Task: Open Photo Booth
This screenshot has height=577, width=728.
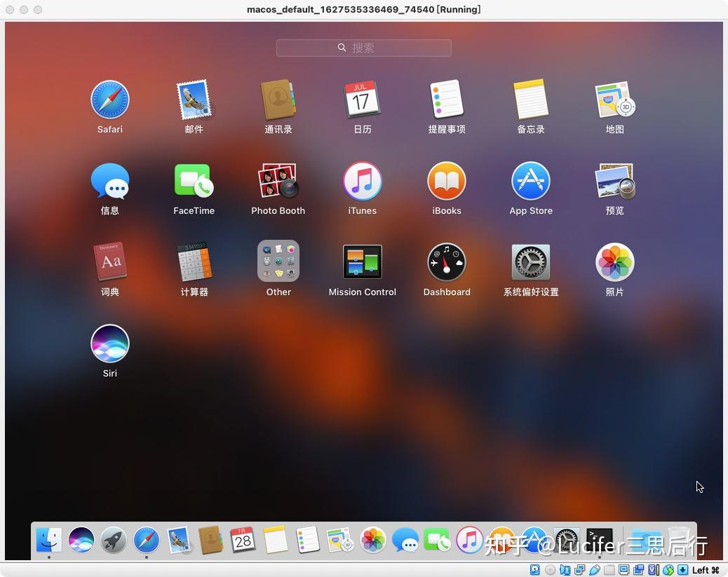Action: tap(278, 180)
